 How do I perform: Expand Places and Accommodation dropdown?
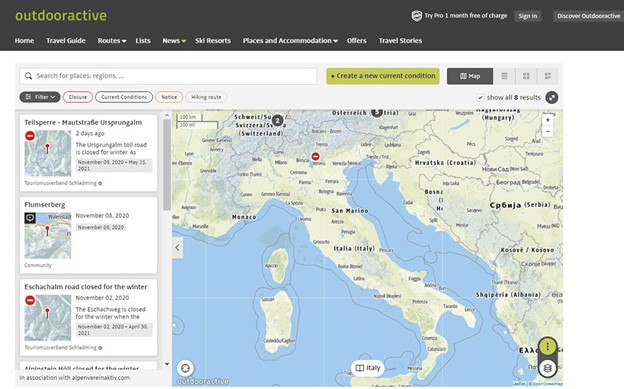click(290, 41)
